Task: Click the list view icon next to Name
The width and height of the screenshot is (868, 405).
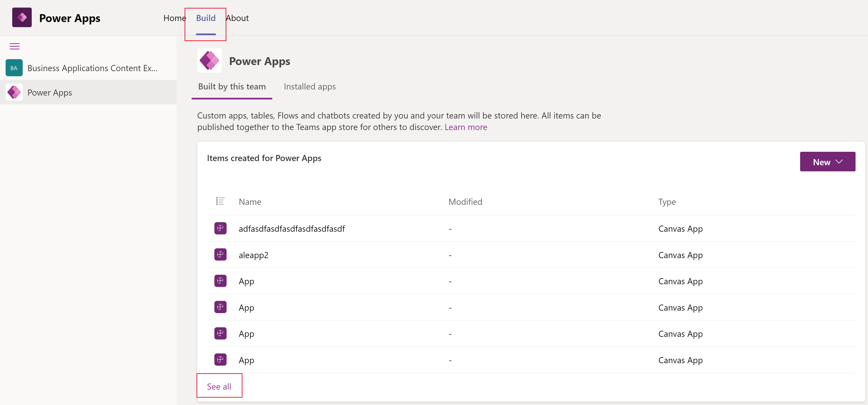Action: [220, 201]
